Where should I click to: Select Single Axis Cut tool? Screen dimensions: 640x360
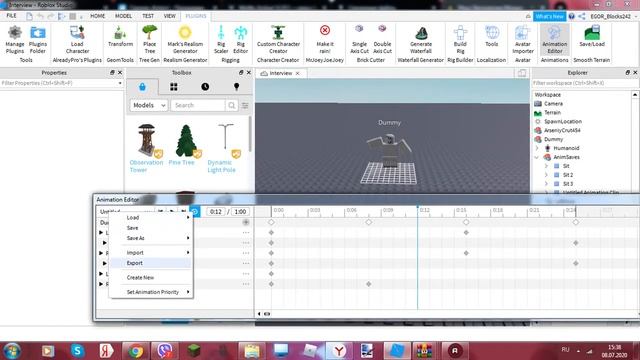click(359, 40)
